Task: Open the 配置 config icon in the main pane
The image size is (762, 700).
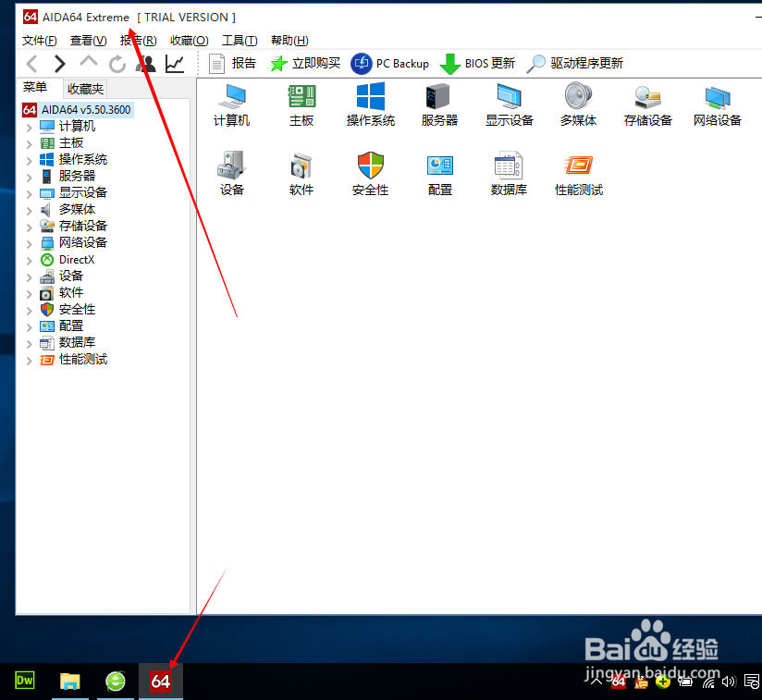Action: [x=440, y=174]
